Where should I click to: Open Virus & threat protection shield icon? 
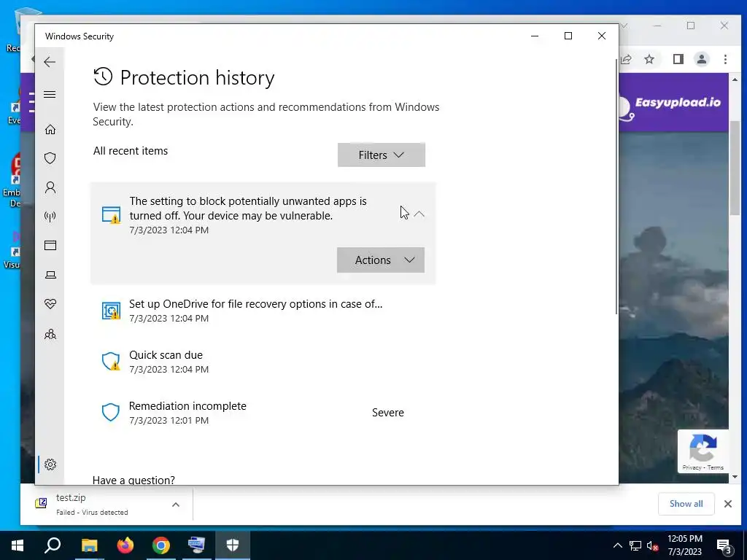[50, 158]
